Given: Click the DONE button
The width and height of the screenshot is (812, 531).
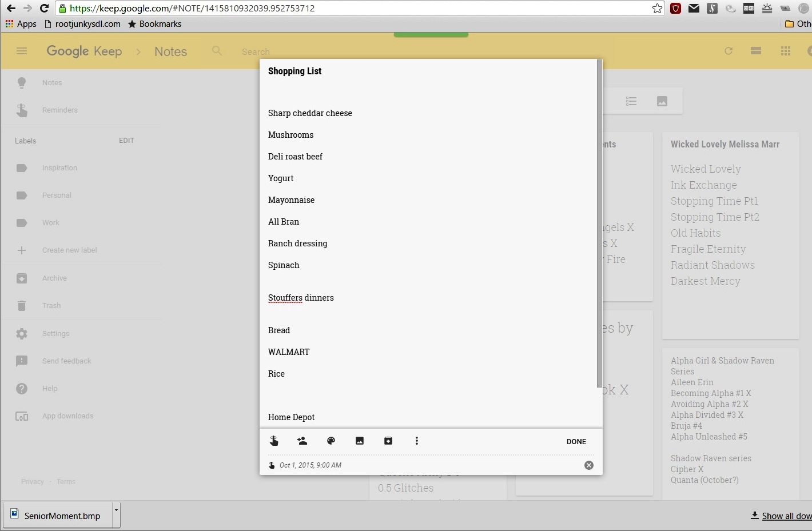Looking at the screenshot, I should [x=576, y=441].
